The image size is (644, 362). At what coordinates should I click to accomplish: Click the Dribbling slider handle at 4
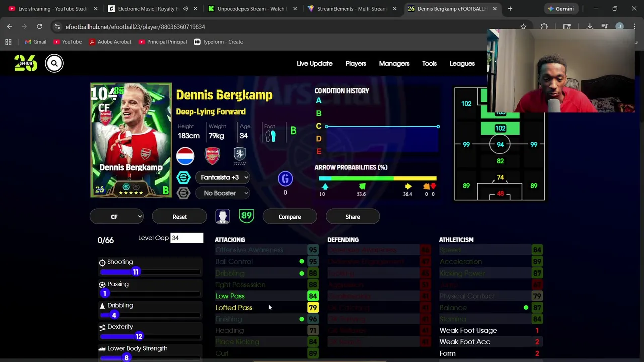pyautogui.click(x=114, y=315)
